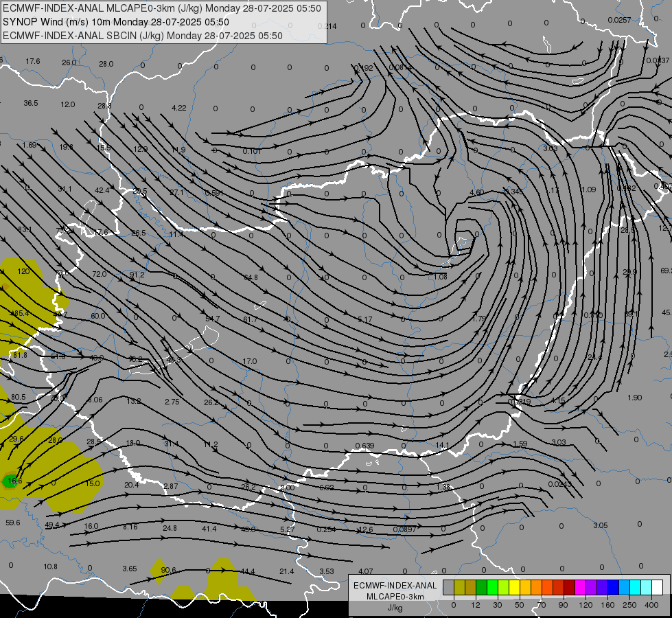Viewport: 672px width, 618px height.
Task: Click the 'MLCAPE0-3km' legend title
Action: pos(395,597)
